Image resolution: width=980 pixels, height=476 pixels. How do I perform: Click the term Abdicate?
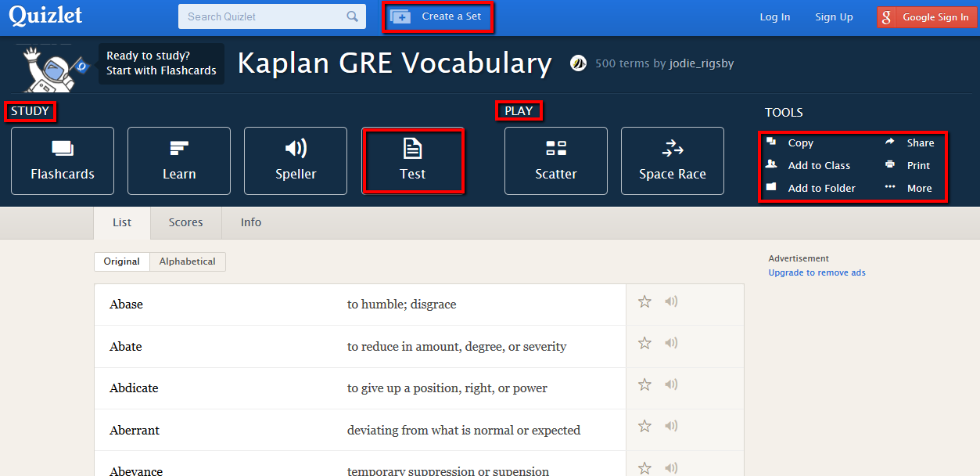coord(134,388)
